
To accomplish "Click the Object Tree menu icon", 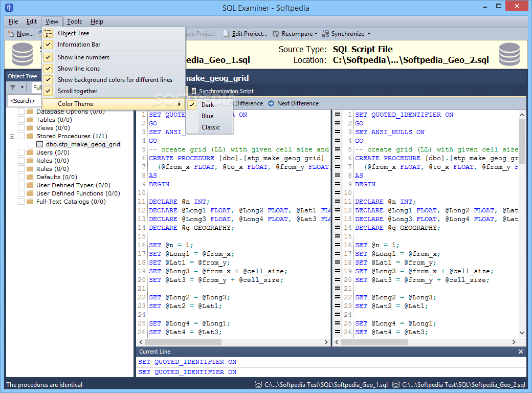I will pyautogui.click(x=49, y=33).
